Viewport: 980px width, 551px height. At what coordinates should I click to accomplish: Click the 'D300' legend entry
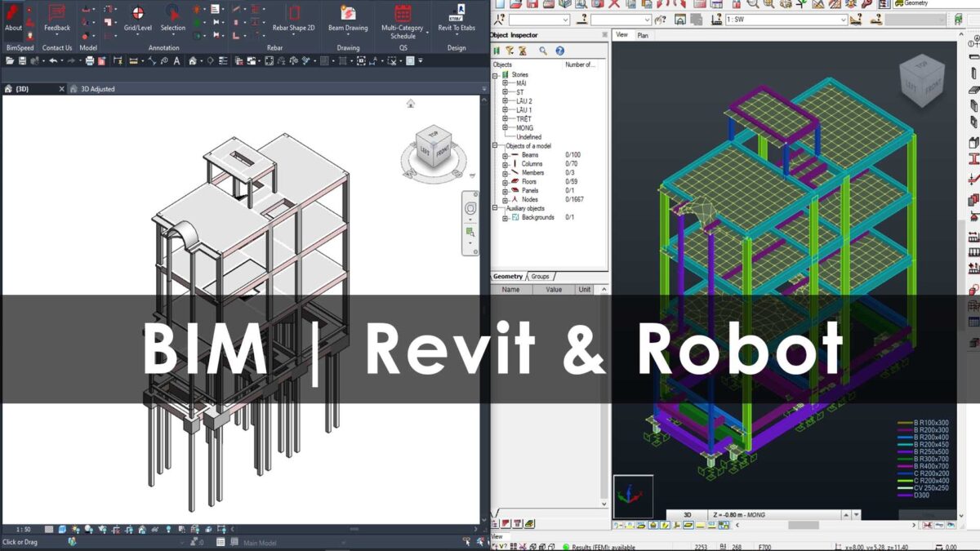(913, 495)
